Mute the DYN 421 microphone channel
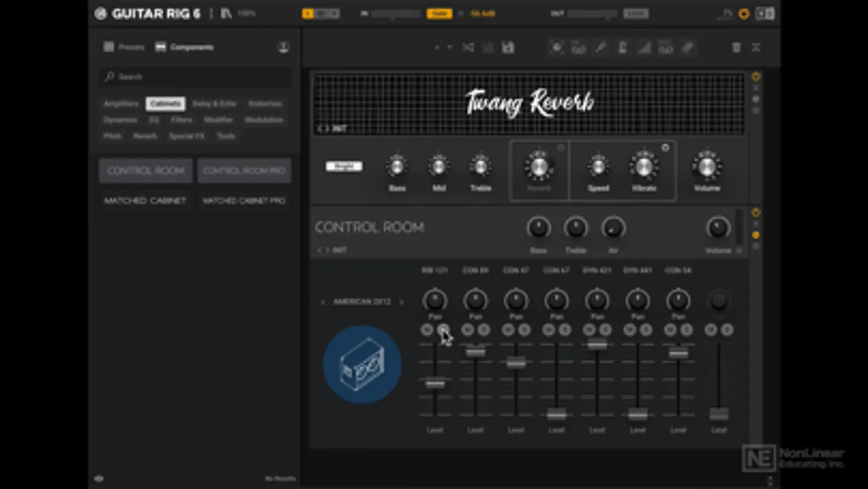The image size is (868, 489). (x=589, y=330)
